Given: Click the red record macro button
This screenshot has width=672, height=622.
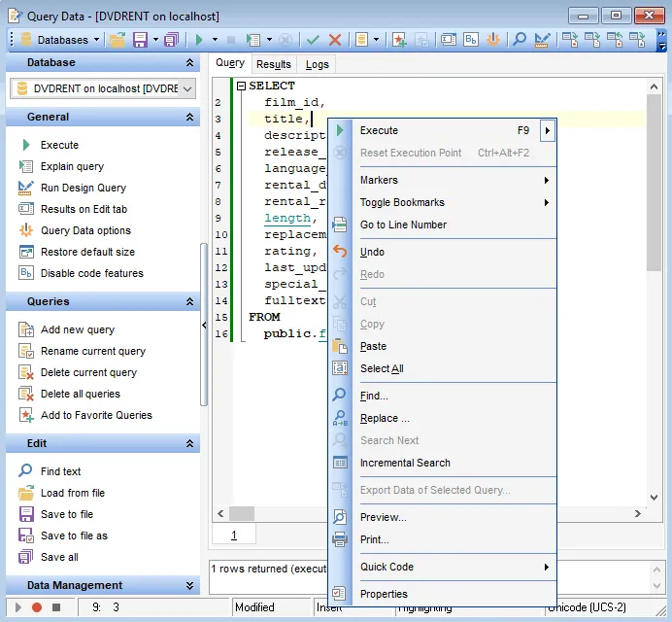Looking at the screenshot, I should [37, 607].
